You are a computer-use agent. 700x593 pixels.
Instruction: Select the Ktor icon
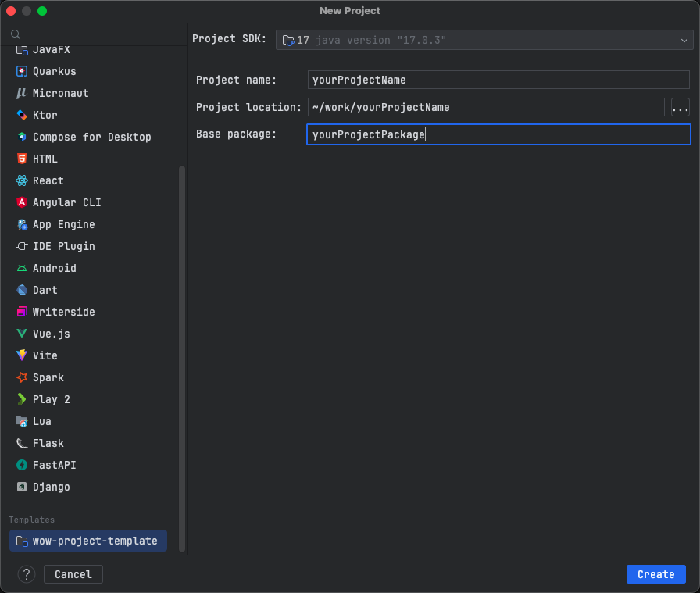pos(21,115)
